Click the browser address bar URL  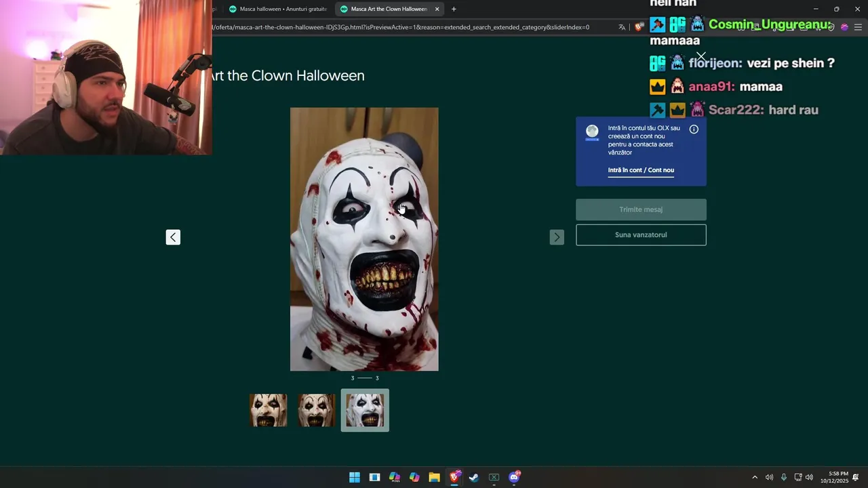pos(400,27)
